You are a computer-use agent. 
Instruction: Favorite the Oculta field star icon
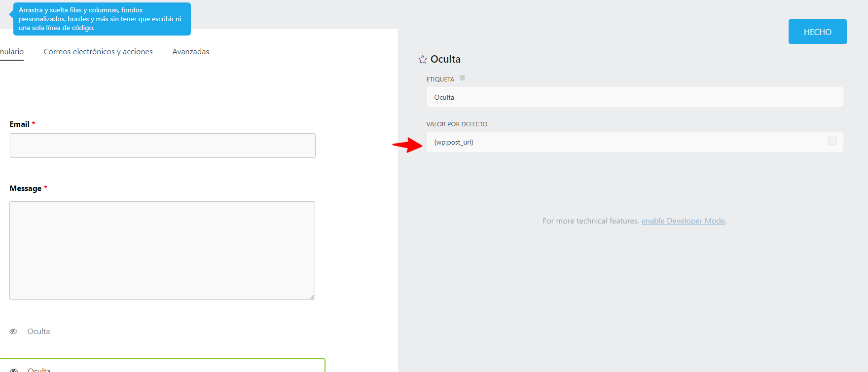point(423,60)
